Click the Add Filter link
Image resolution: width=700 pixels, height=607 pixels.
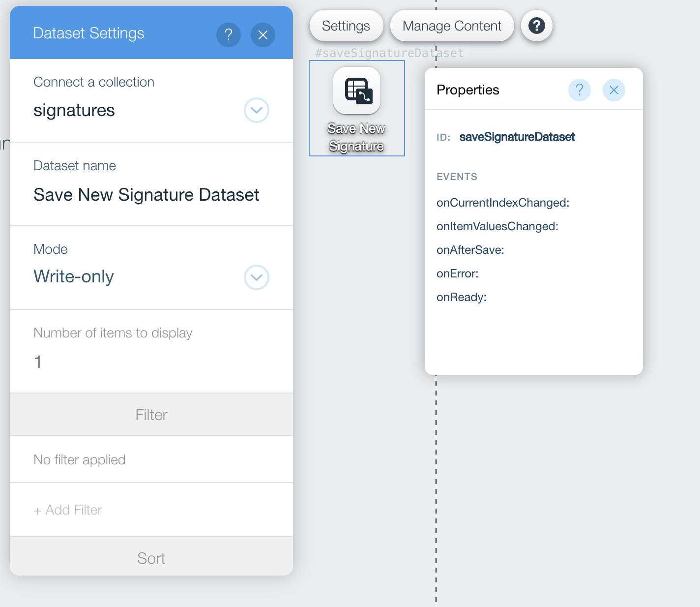pyautogui.click(x=68, y=510)
